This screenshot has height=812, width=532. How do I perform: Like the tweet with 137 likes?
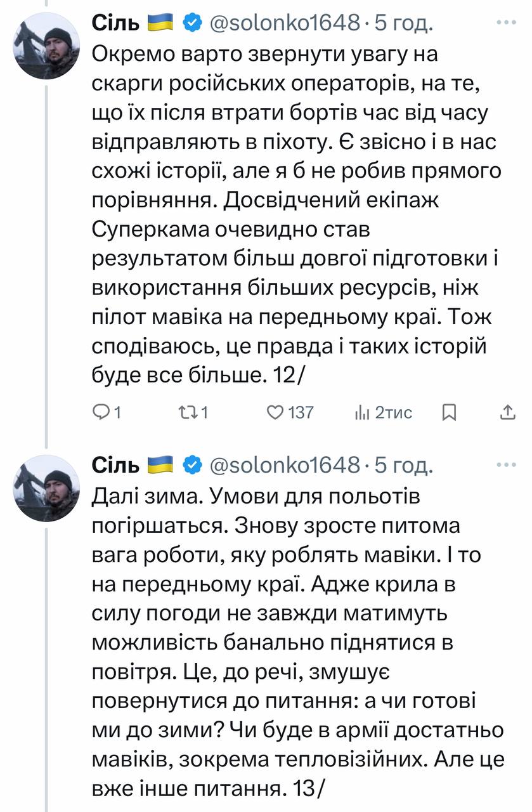275,413
